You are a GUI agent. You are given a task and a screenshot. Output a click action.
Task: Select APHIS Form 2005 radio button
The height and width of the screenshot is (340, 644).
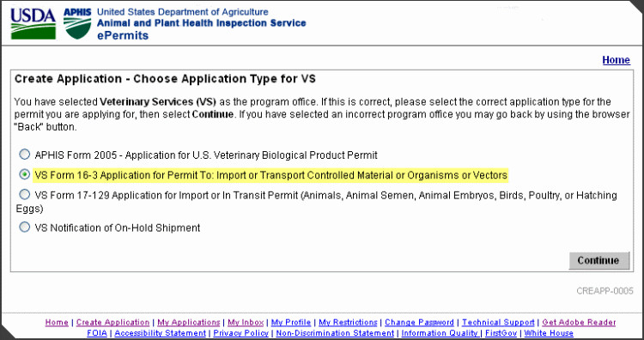point(25,155)
